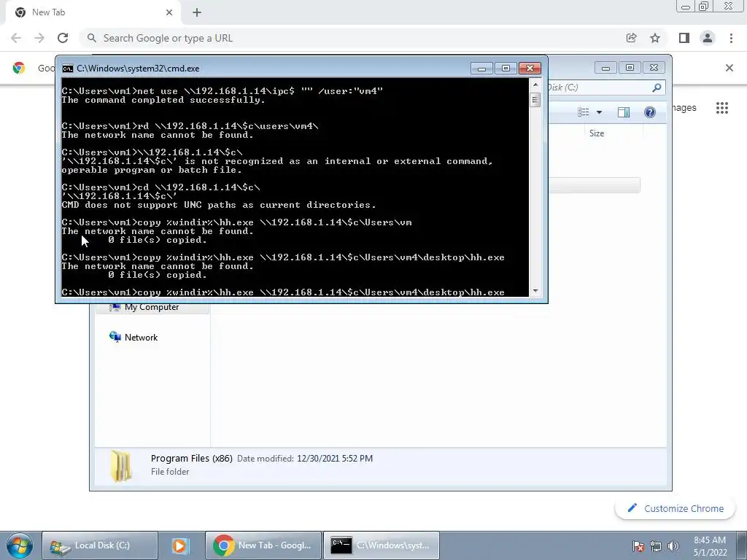The width and height of the screenshot is (747, 560).
Task: Reload the Chrome page
Action: click(x=63, y=38)
